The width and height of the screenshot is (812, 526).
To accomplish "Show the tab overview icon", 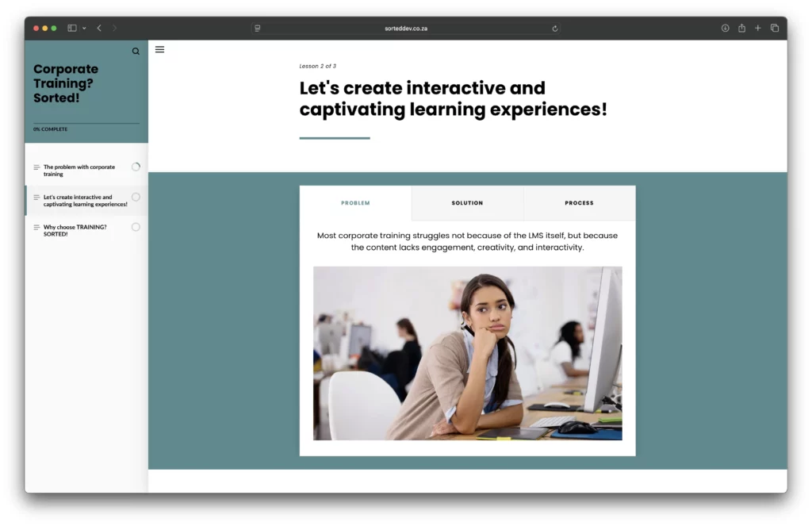I will click(775, 29).
